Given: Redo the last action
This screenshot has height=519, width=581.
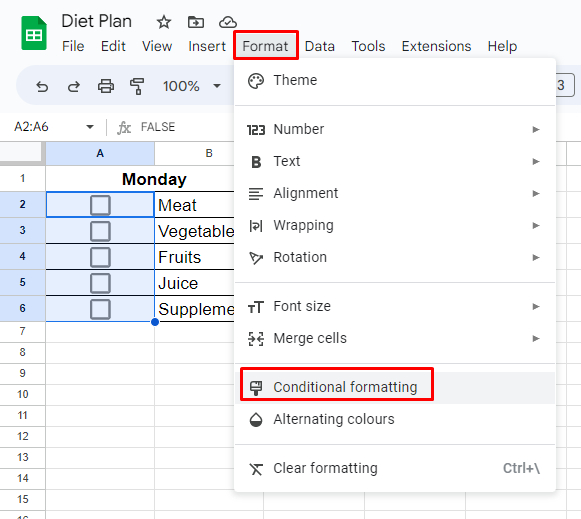Looking at the screenshot, I should 74,87.
